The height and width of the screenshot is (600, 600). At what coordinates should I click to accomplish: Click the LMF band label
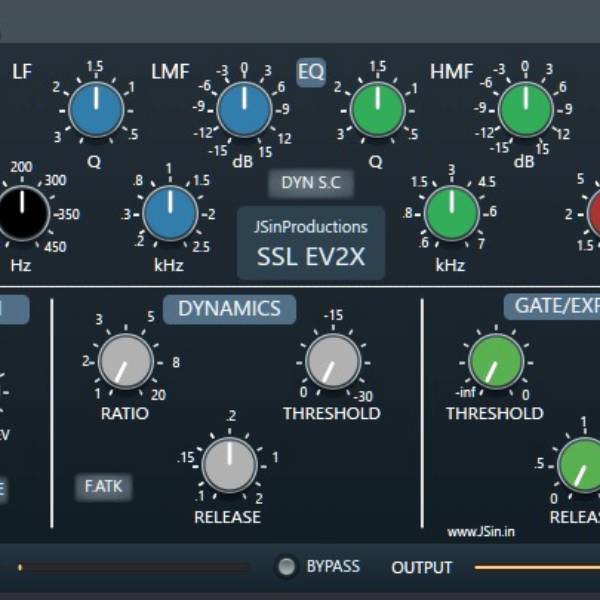[170, 72]
